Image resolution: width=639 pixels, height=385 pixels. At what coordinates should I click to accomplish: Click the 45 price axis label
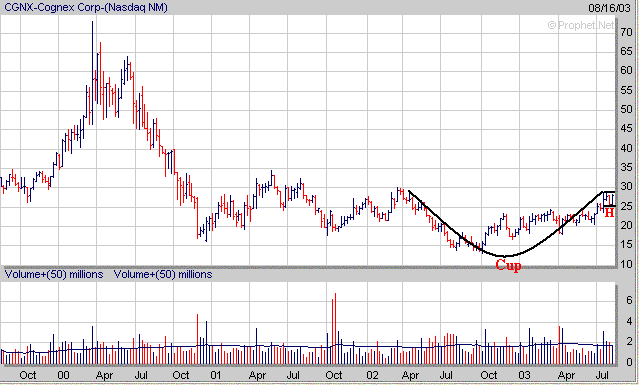coord(626,129)
